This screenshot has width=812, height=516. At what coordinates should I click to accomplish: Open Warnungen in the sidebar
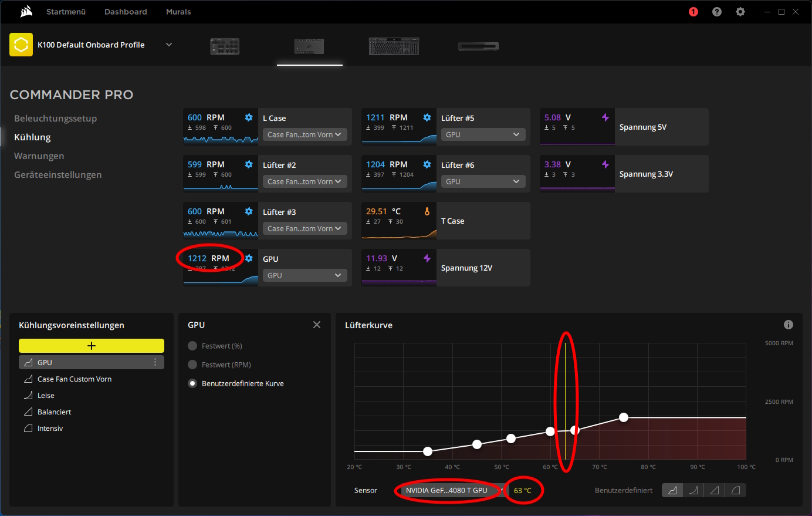coord(39,156)
